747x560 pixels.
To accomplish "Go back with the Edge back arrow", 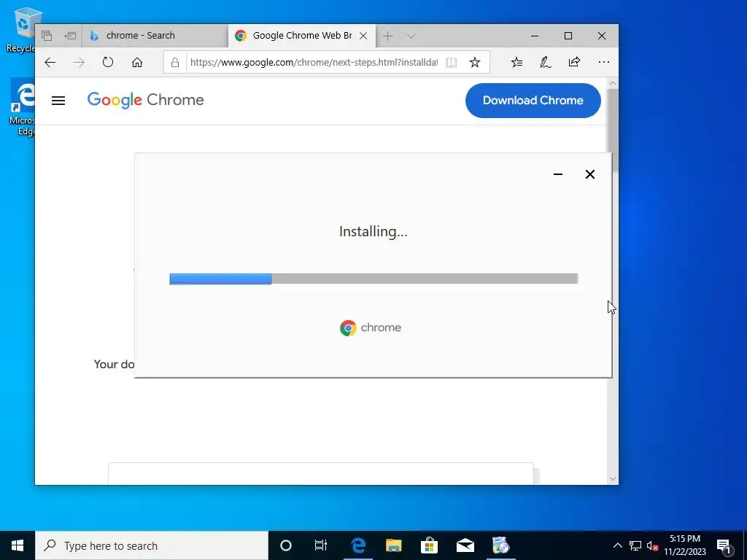I will [x=50, y=63].
